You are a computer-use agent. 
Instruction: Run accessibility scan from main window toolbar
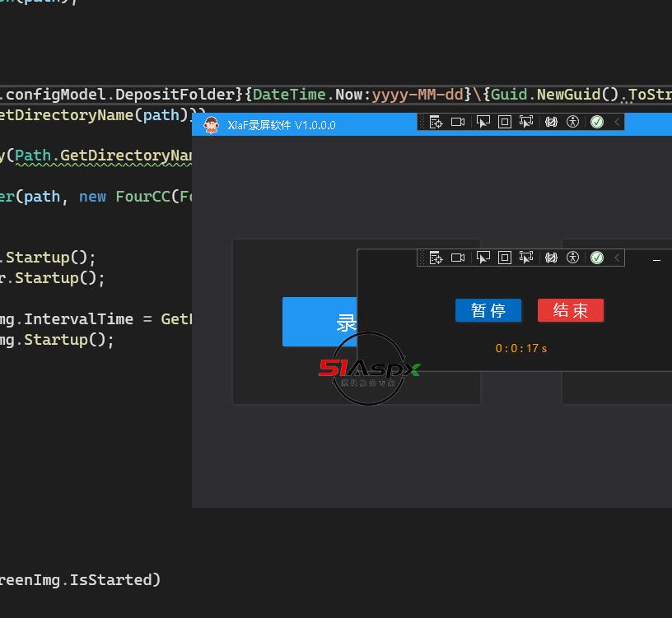(573, 122)
